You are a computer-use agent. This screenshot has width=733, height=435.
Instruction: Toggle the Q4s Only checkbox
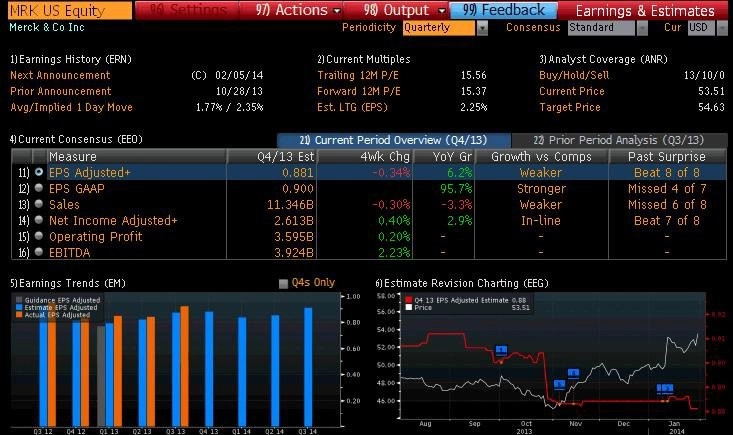pyautogui.click(x=283, y=283)
